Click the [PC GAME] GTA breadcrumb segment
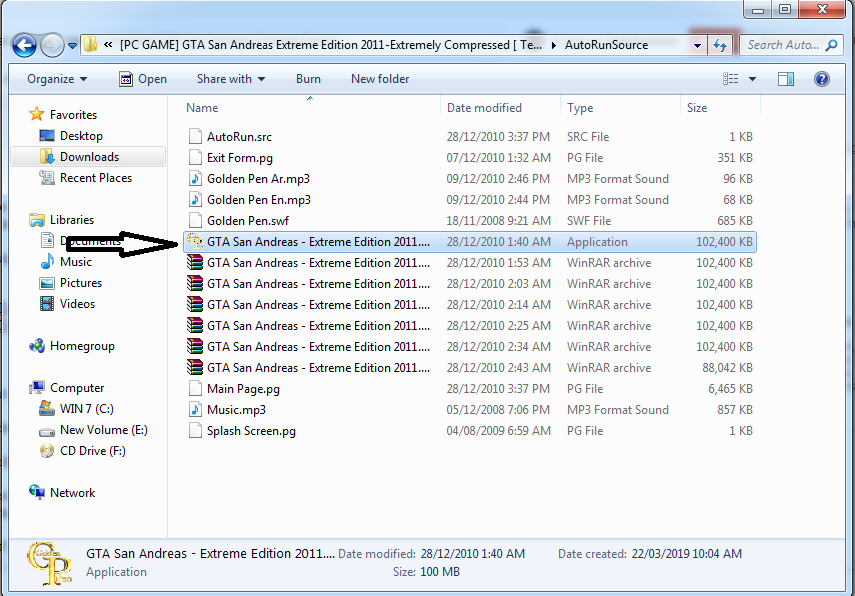 coord(330,45)
